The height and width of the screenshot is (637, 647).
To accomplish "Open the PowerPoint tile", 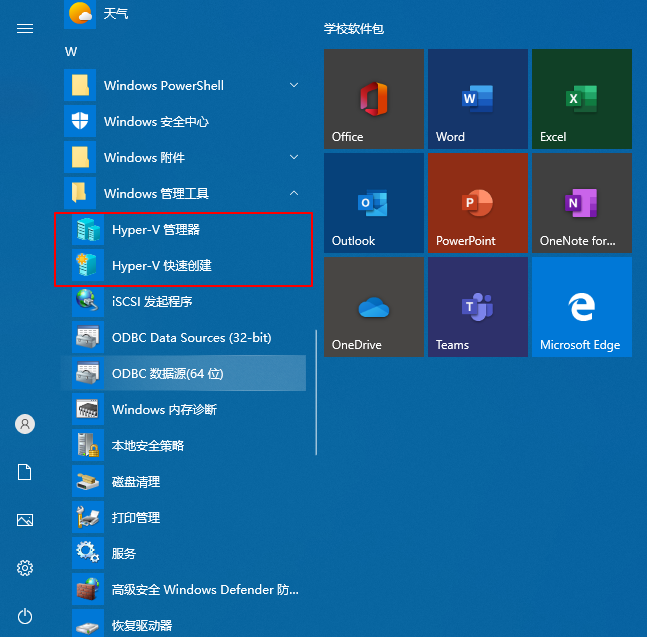I will point(477,203).
